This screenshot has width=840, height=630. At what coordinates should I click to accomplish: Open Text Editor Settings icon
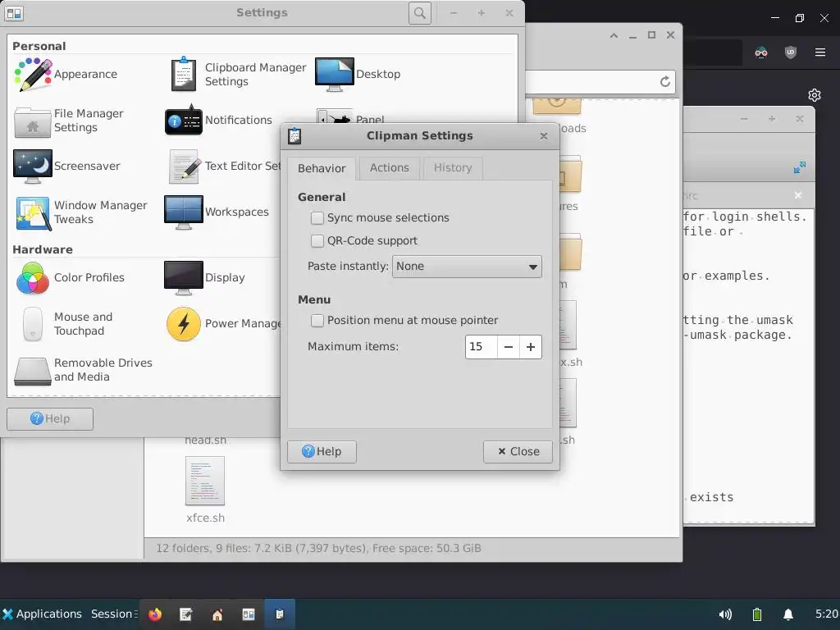point(183,166)
